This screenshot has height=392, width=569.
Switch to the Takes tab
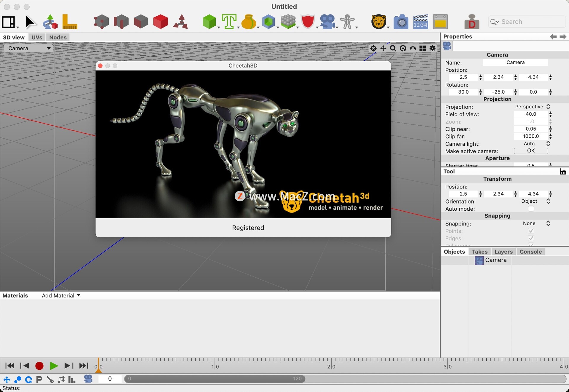coord(480,252)
